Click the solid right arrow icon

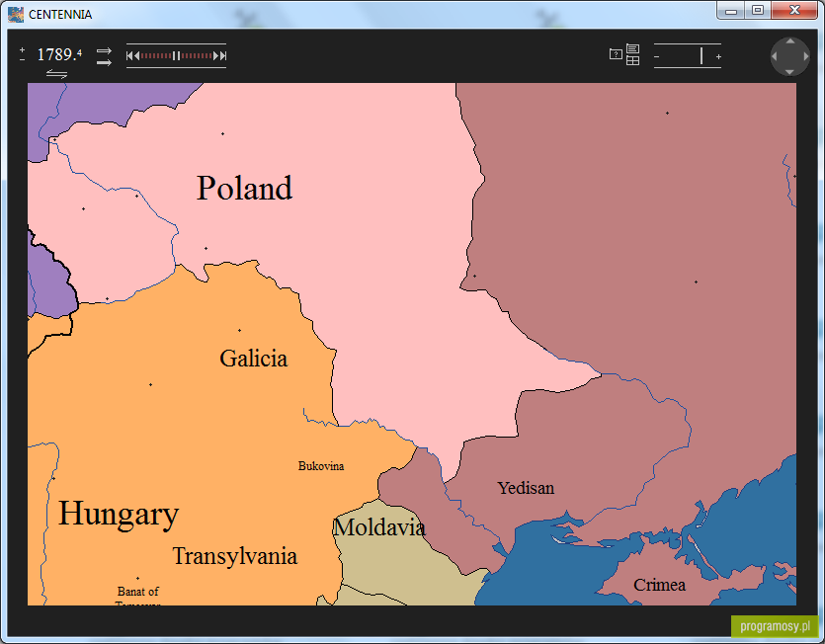click(x=104, y=62)
